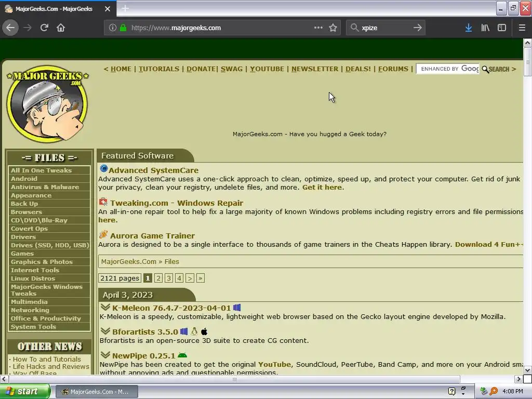Click the magnifier SEARCH button on site
This screenshot has width=532, height=399.
(496, 69)
